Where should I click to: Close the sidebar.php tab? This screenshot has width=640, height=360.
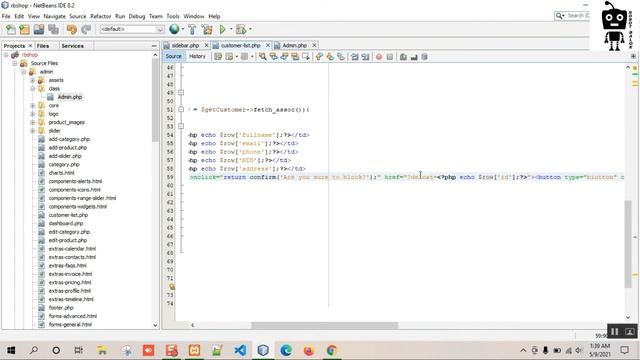click(207, 45)
